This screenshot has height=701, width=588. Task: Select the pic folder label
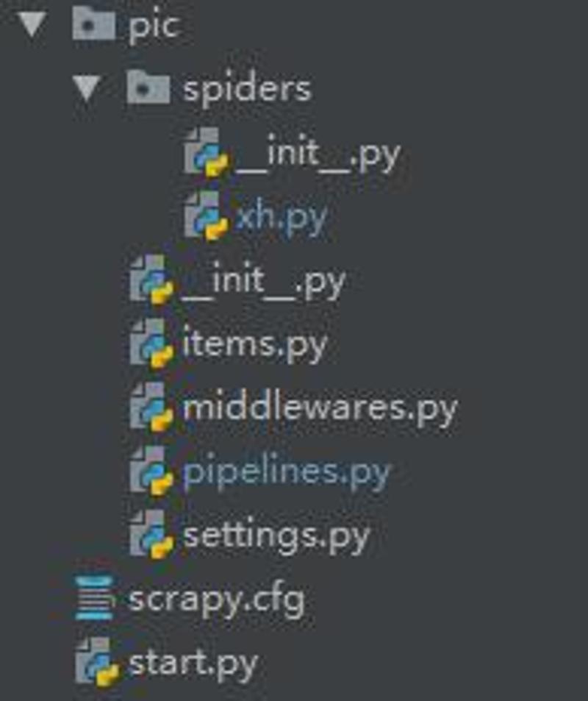[x=154, y=26]
